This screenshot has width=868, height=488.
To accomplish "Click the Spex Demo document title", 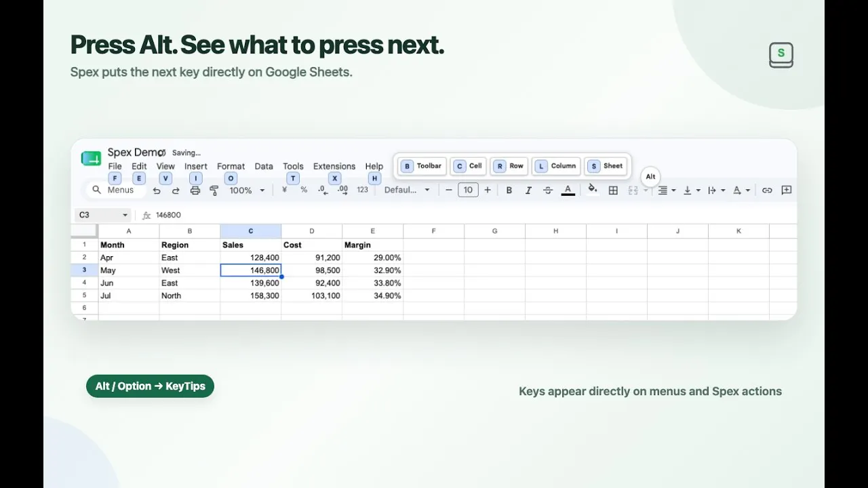I will (136, 152).
